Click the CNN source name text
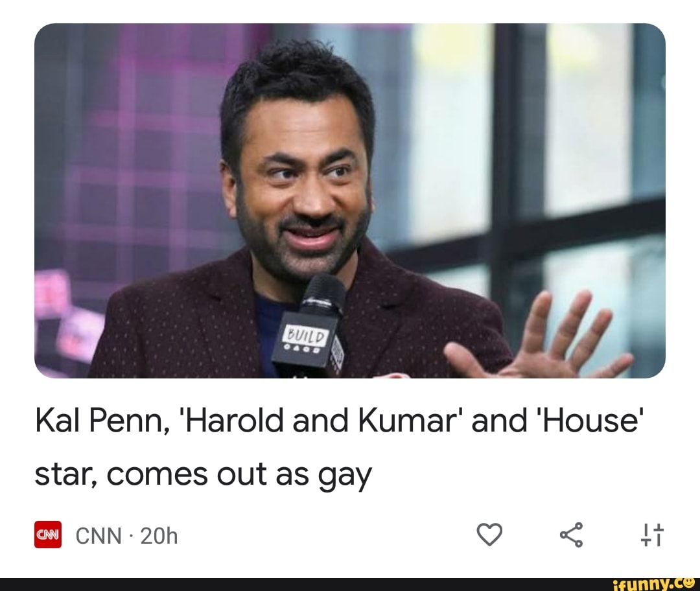This screenshot has height=591, width=700. click(99, 536)
